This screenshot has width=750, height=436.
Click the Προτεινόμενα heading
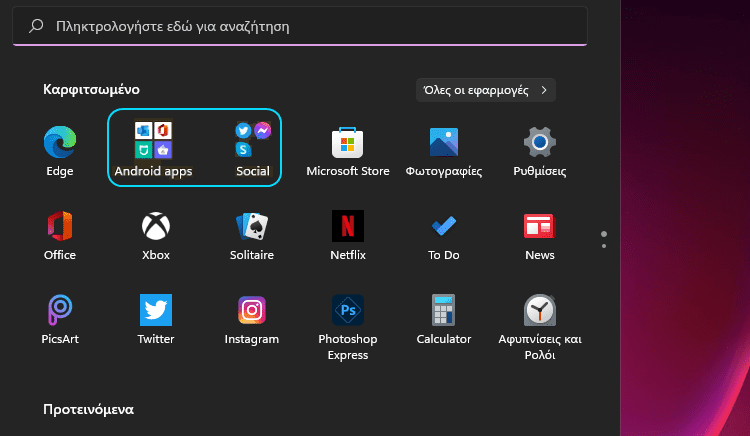(88, 409)
